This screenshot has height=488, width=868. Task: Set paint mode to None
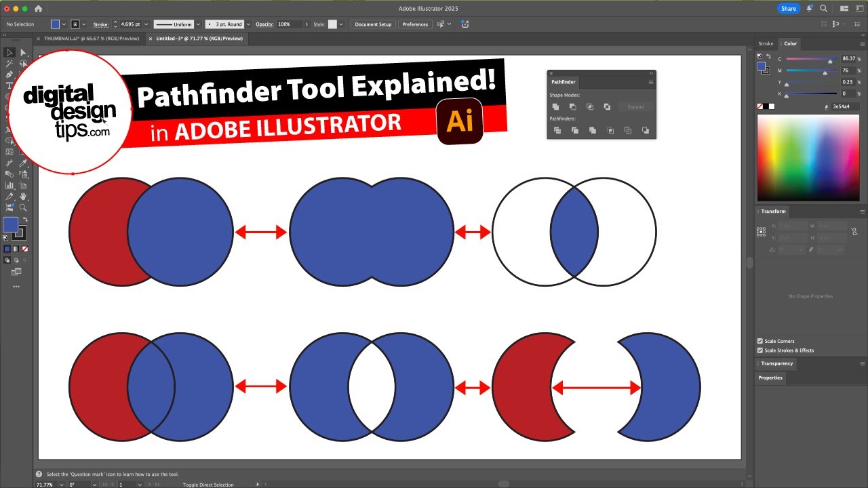click(25, 249)
